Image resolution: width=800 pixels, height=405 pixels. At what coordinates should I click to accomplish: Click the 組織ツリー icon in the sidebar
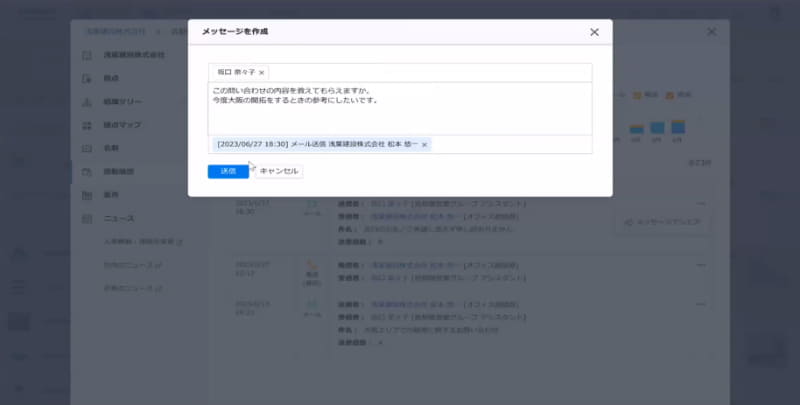click(x=87, y=102)
